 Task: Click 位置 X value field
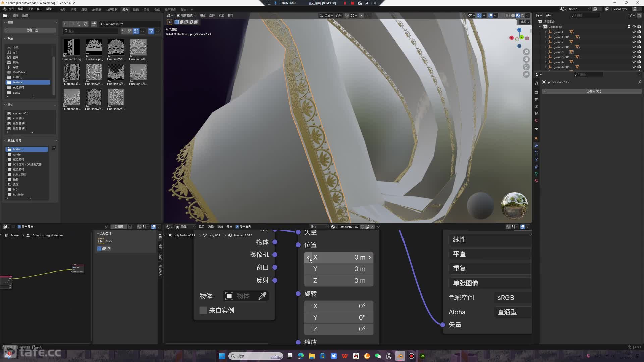(x=339, y=257)
